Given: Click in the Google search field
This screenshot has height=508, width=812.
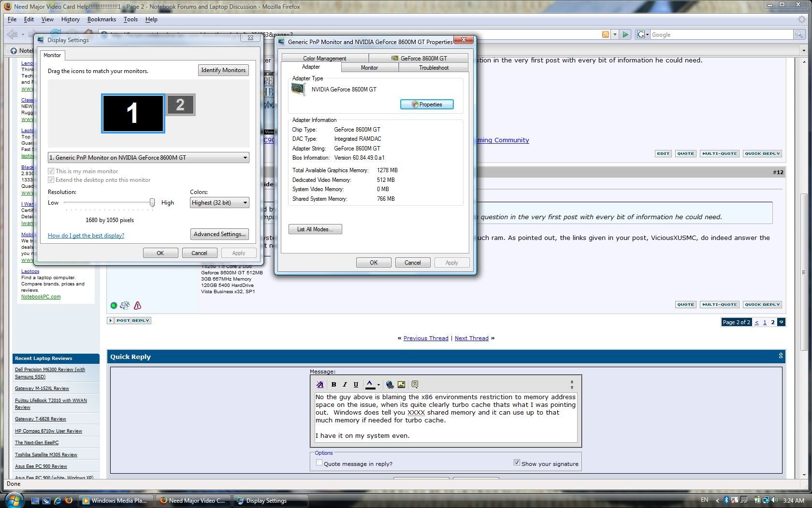Looking at the screenshot, I should coord(722,35).
